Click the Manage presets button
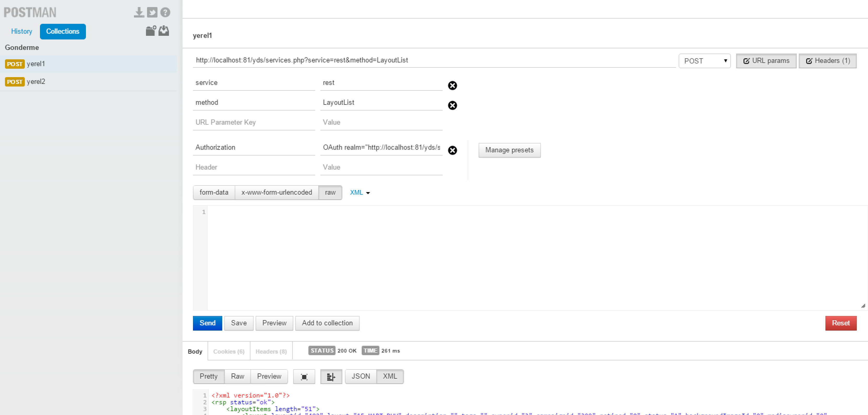 tap(509, 150)
